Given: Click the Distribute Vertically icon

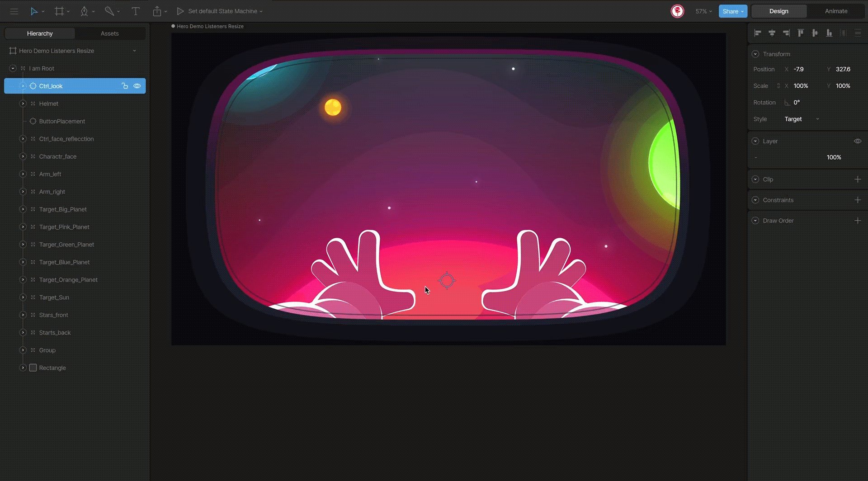Looking at the screenshot, I should click(x=858, y=33).
